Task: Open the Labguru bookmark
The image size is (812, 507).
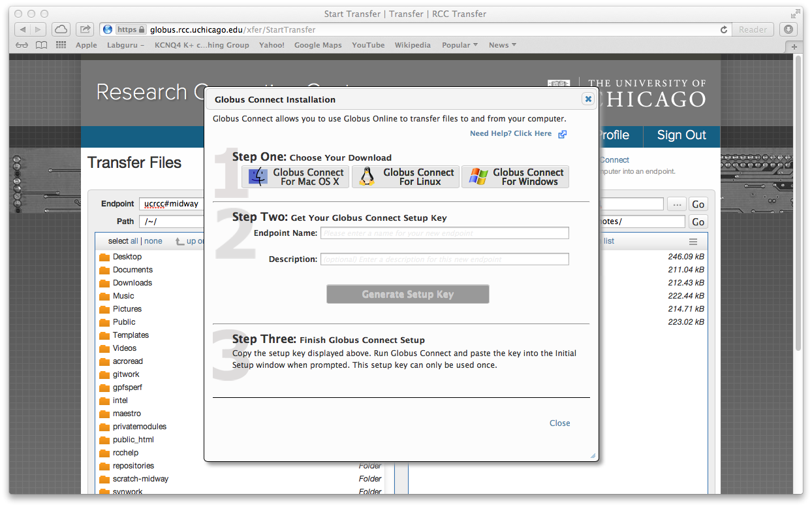Action: pos(124,45)
